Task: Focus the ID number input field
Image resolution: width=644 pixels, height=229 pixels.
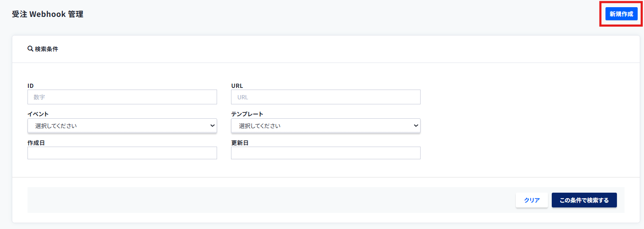Action: [122, 97]
